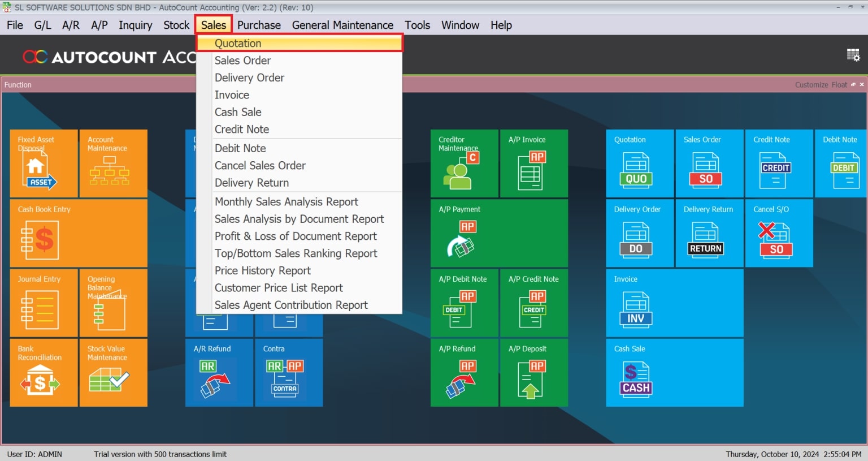
Task: Click Float to undock the Function panel
Action: [x=838, y=84]
